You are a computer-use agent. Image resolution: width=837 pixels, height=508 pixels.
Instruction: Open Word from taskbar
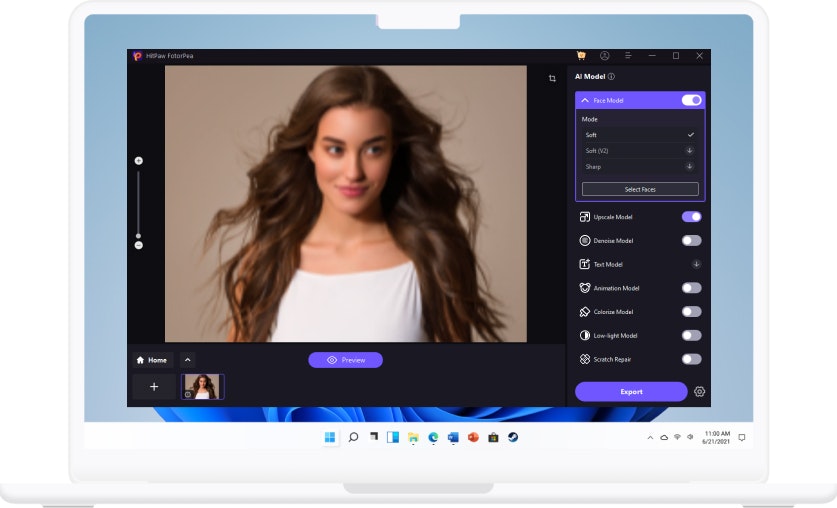click(x=453, y=438)
